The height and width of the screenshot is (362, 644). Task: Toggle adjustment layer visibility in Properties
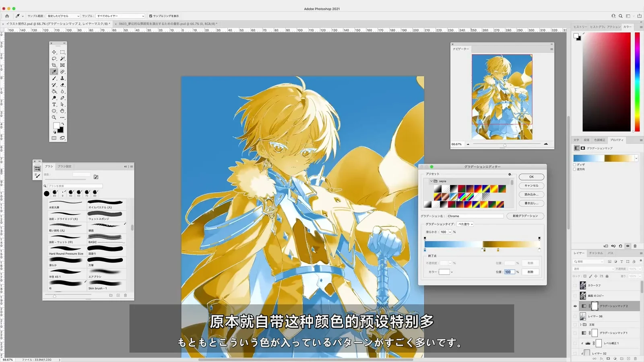click(x=627, y=246)
